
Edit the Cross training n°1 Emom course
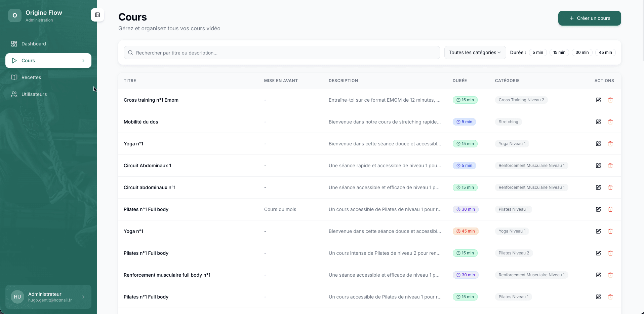[598, 100]
